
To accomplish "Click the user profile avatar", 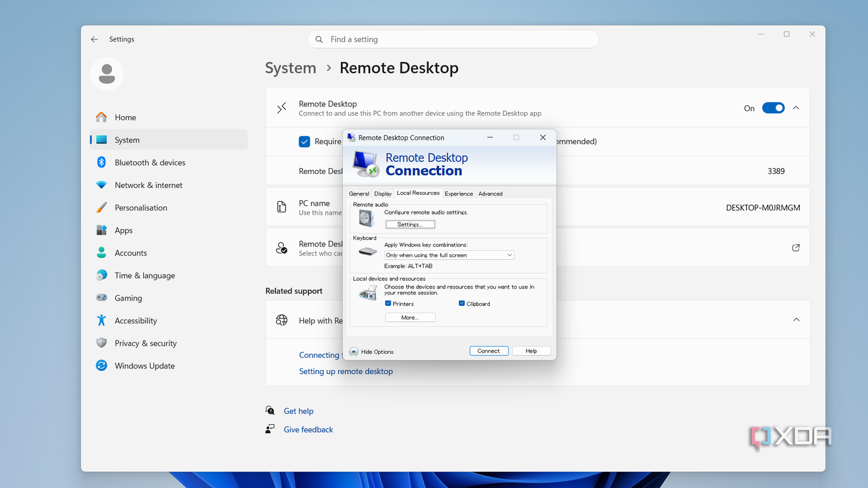I will pos(107,74).
